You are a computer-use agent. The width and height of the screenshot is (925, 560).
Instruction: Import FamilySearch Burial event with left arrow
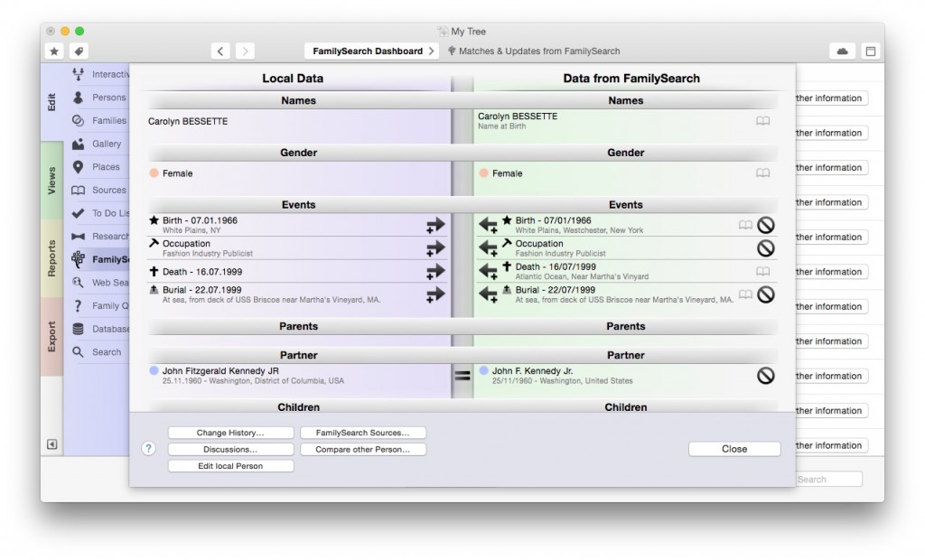[x=489, y=294]
